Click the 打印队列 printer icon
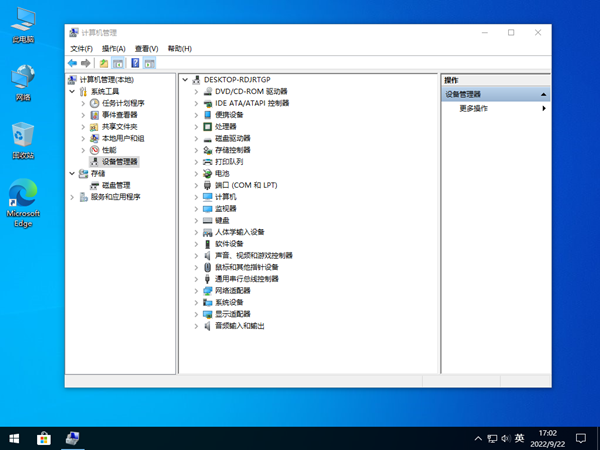 coord(207,162)
